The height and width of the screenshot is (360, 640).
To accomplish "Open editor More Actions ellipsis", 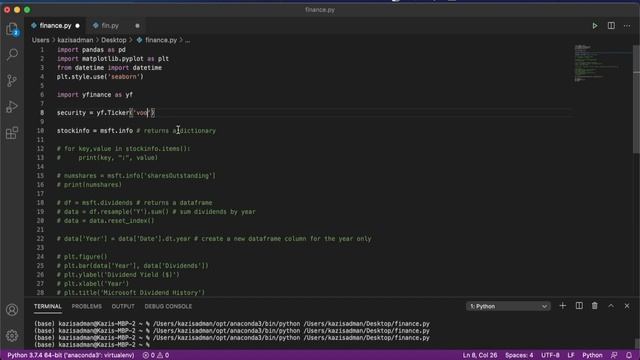I will tap(627, 26).
